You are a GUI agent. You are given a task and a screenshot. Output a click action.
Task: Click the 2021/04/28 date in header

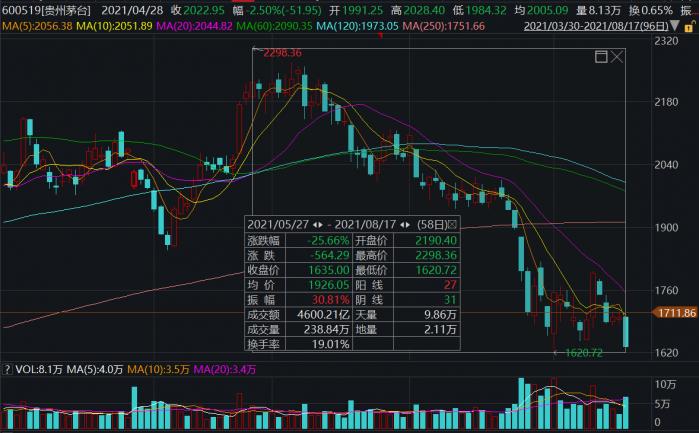[x=132, y=10]
